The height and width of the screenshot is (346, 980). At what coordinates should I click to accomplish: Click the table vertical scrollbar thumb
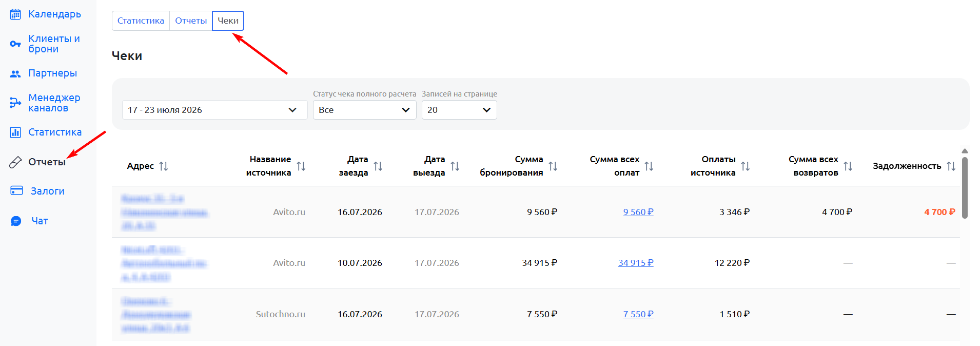tap(965, 188)
